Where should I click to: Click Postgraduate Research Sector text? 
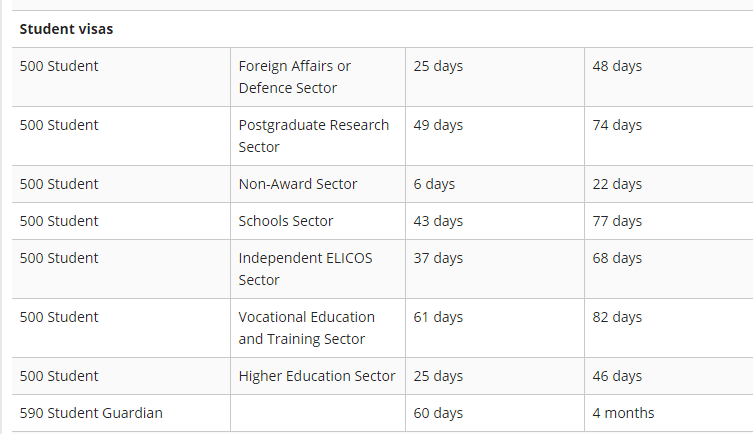pos(314,136)
